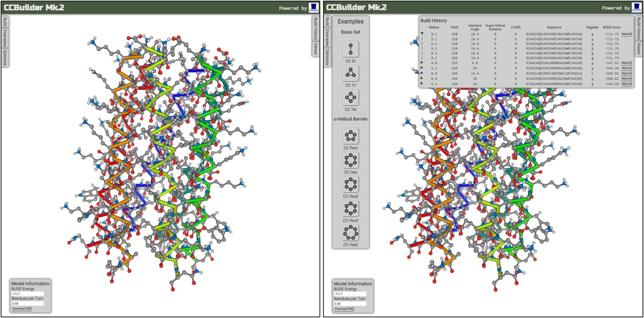Click the -569.55 BUDE score value

tap(611, 74)
